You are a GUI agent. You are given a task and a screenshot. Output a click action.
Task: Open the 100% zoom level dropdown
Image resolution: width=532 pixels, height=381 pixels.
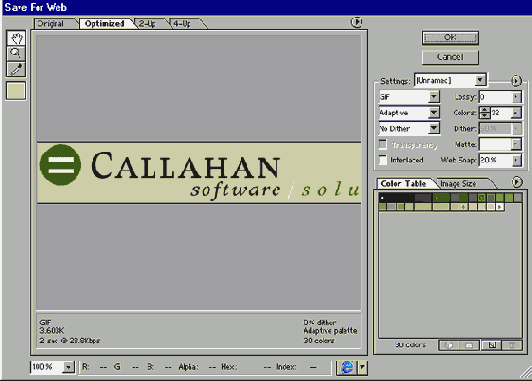click(68, 367)
